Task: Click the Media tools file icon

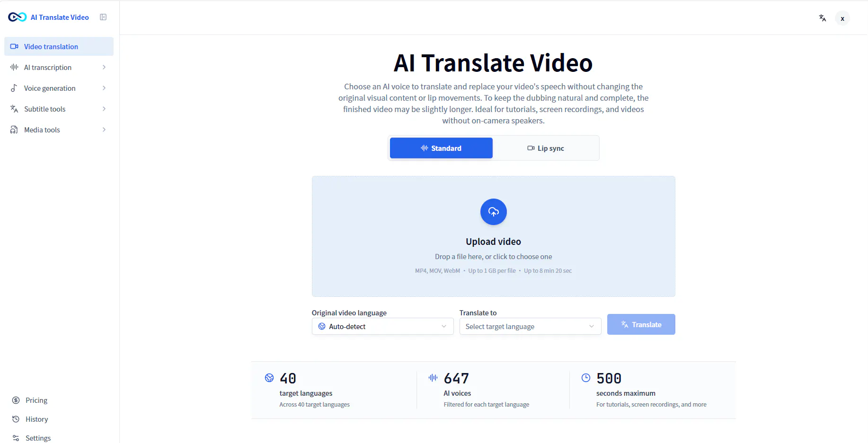Action: [x=14, y=130]
